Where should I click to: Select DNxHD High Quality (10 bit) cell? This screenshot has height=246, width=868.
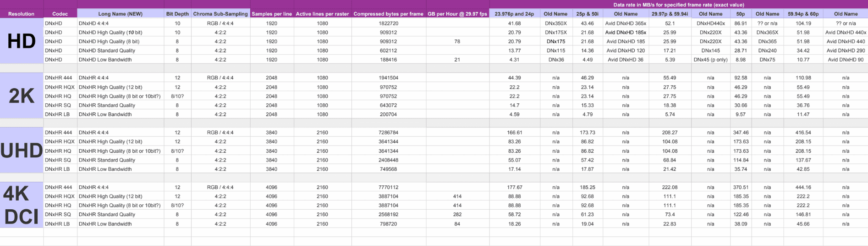(x=121, y=32)
